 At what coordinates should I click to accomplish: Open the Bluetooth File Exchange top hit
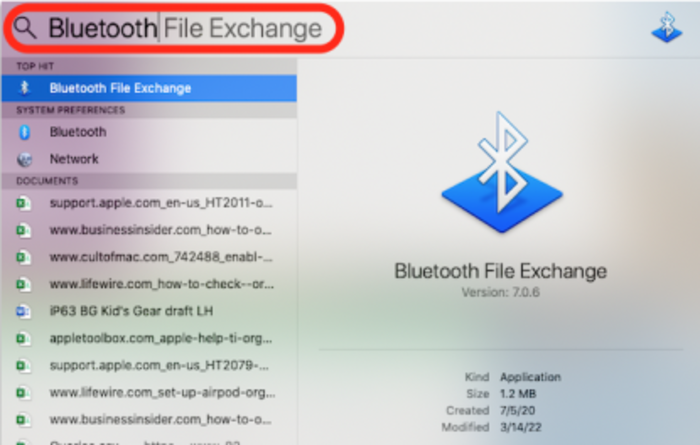click(x=149, y=88)
